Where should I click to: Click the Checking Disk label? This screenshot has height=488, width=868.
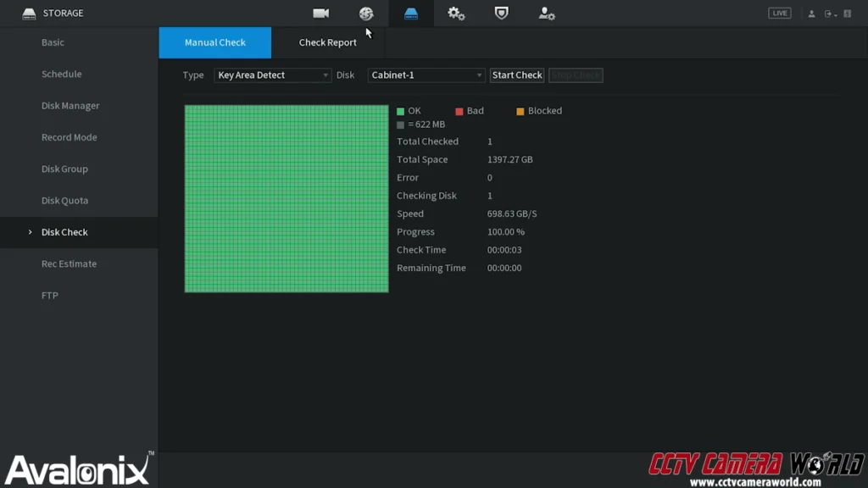coord(426,196)
